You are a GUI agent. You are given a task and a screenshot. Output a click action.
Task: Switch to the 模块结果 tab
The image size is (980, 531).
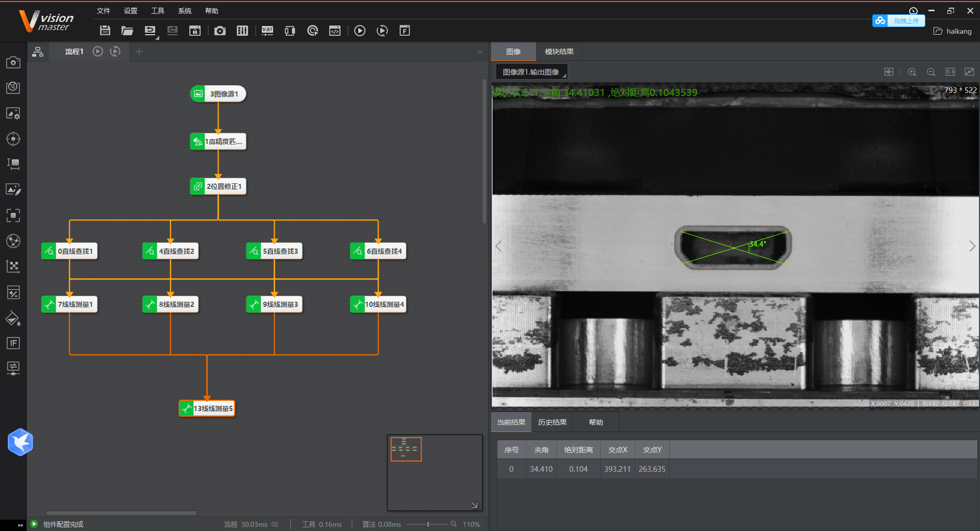558,52
